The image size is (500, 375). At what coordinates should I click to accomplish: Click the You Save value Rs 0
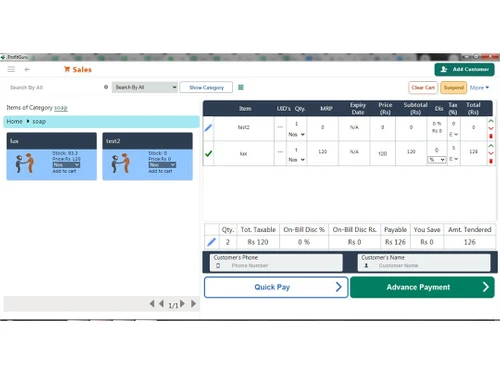pos(427,242)
